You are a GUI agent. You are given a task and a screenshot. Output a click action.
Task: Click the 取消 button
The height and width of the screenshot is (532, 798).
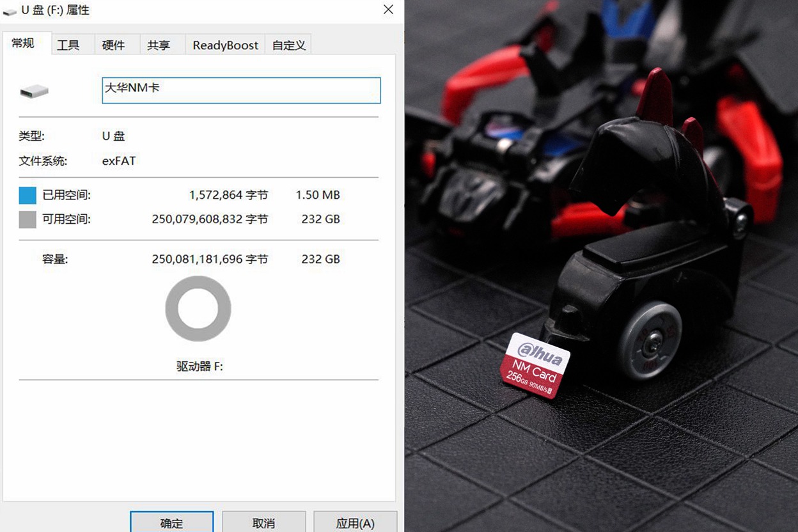tap(263, 522)
